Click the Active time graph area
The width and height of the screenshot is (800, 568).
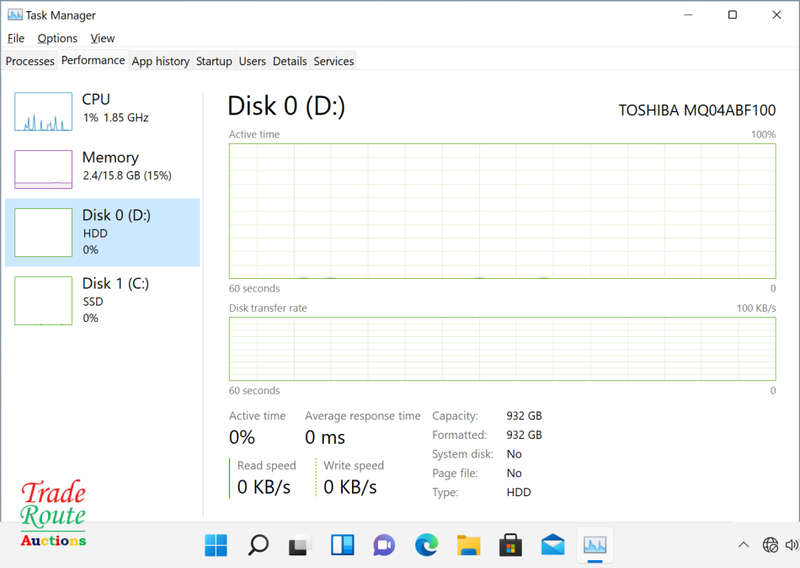point(503,211)
